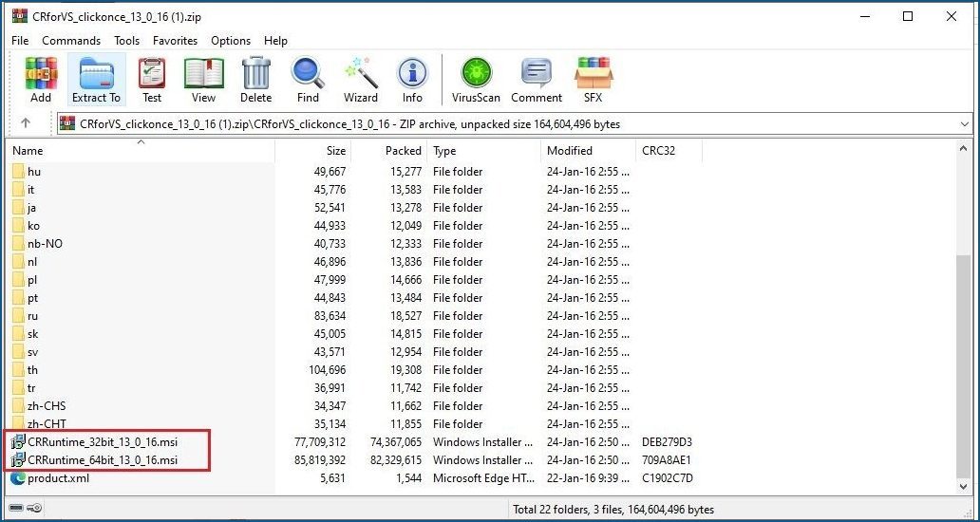980x522 pixels.
Task: Click the scrollbar down arrow
Action: point(965,485)
